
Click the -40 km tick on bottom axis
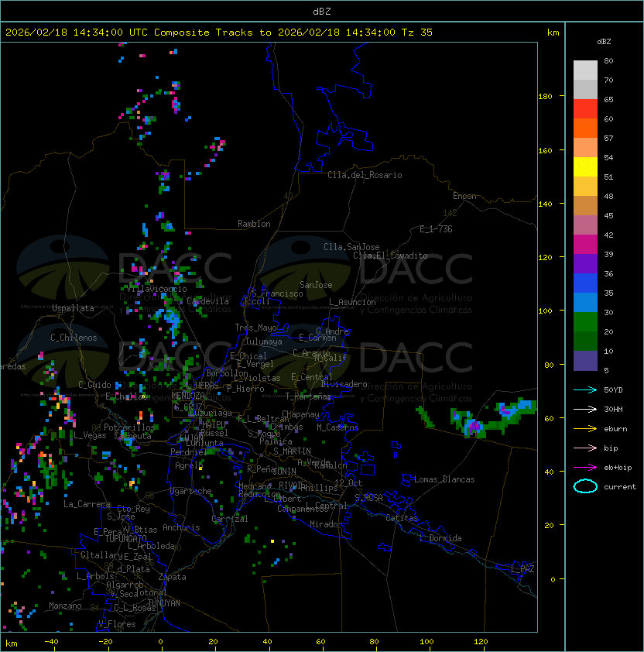(51, 642)
